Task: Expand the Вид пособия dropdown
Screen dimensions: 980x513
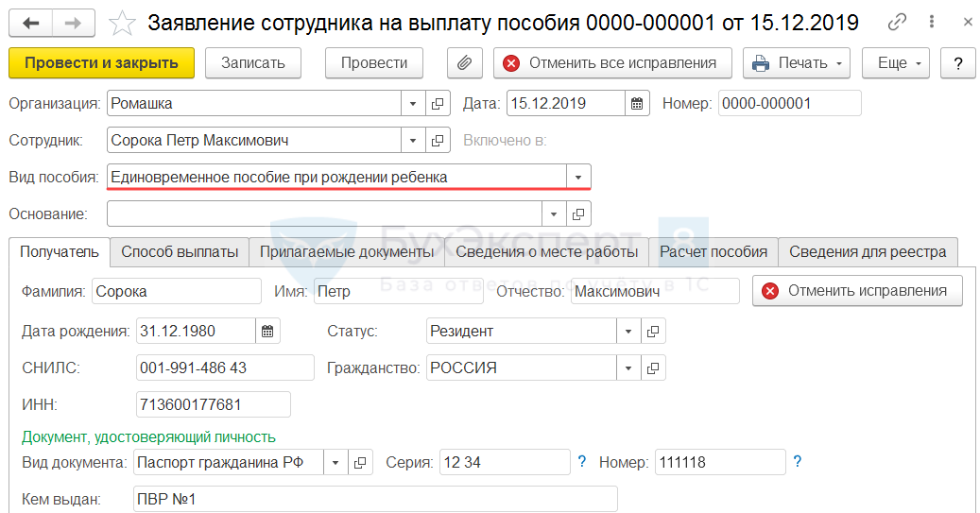Action: [x=578, y=177]
